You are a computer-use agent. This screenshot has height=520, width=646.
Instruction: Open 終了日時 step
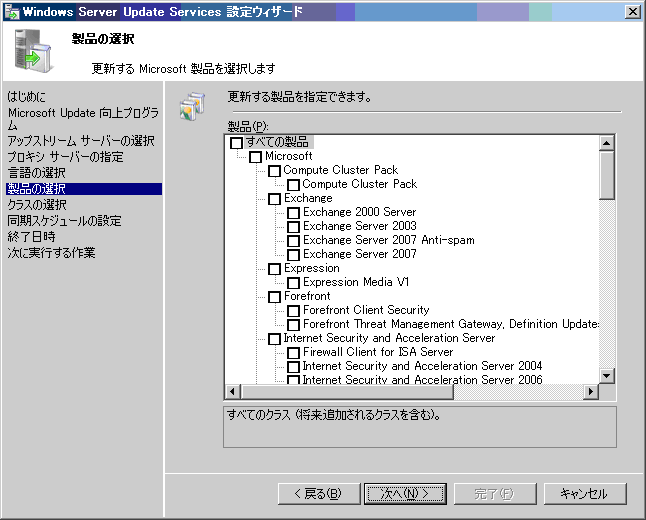[x=31, y=237]
